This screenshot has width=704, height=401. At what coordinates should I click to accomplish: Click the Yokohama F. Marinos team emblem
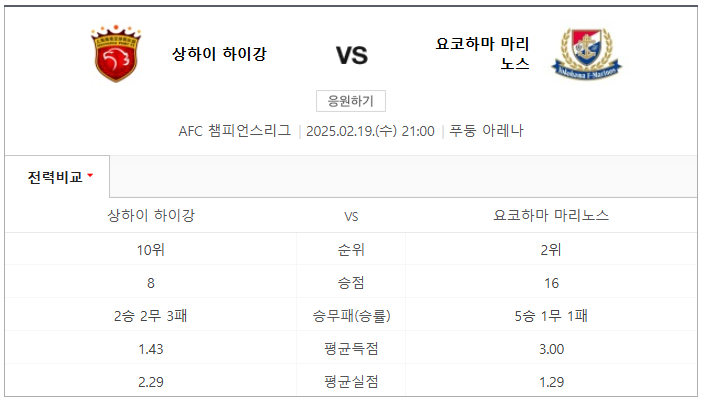pyautogui.click(x=586, y=54)
